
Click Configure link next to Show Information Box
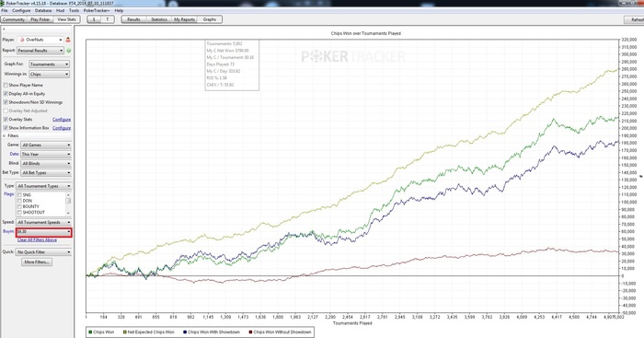(62, 128)
